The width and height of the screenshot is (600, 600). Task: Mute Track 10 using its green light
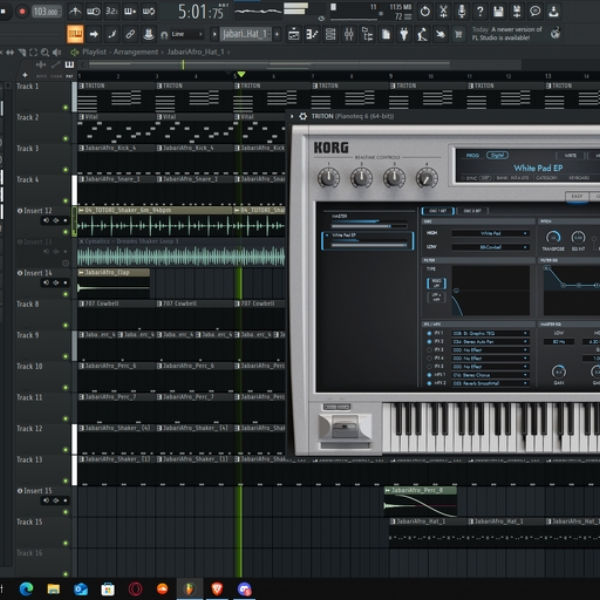coord(65,387)
